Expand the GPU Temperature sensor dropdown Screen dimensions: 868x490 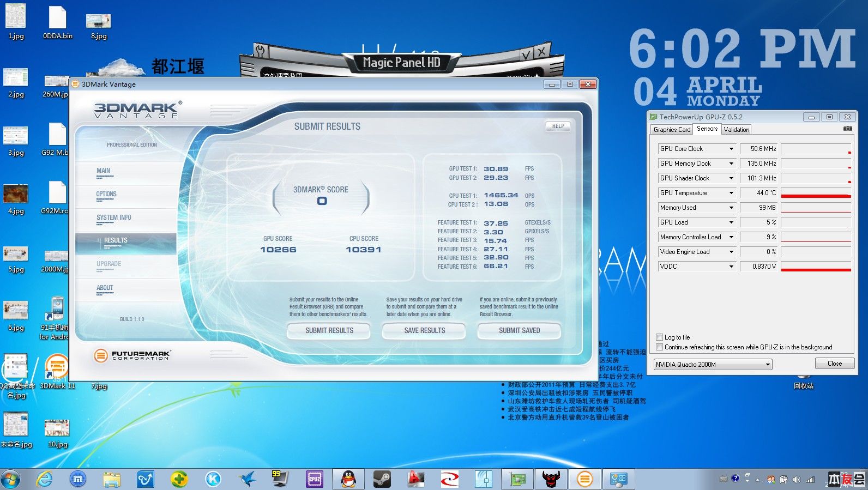(731, 193)
